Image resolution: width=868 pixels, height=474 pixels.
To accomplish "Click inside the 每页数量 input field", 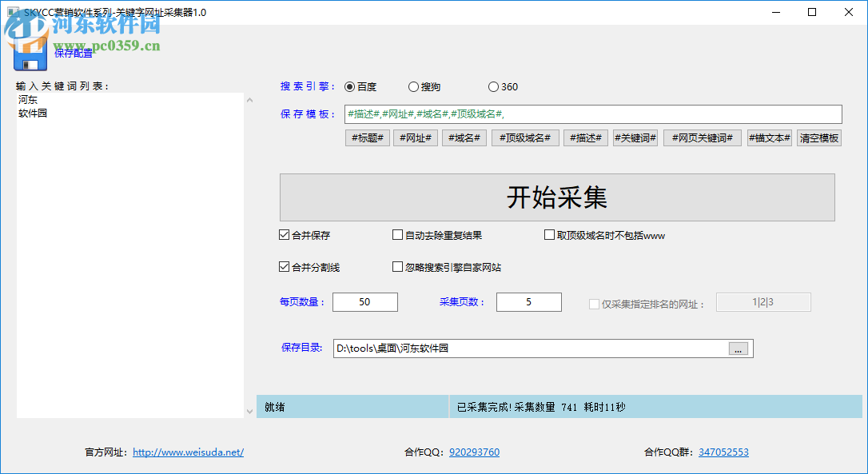I will [364, 302].
